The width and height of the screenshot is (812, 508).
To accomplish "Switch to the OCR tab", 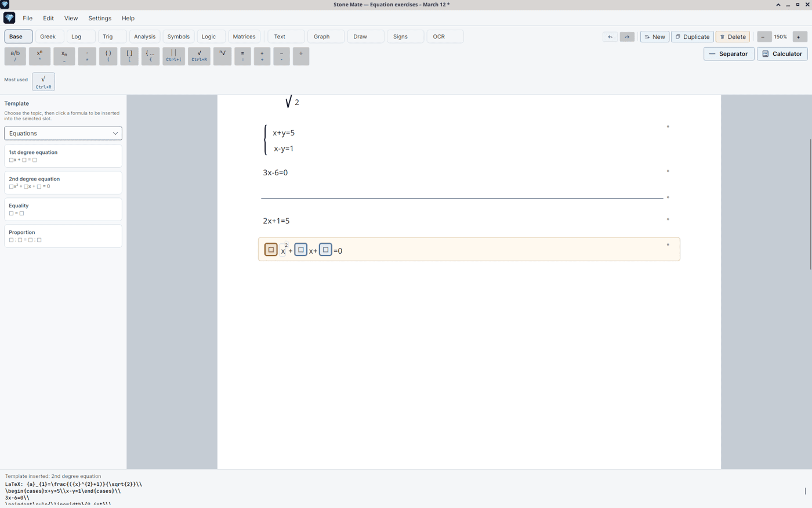I will click(445, 37).
